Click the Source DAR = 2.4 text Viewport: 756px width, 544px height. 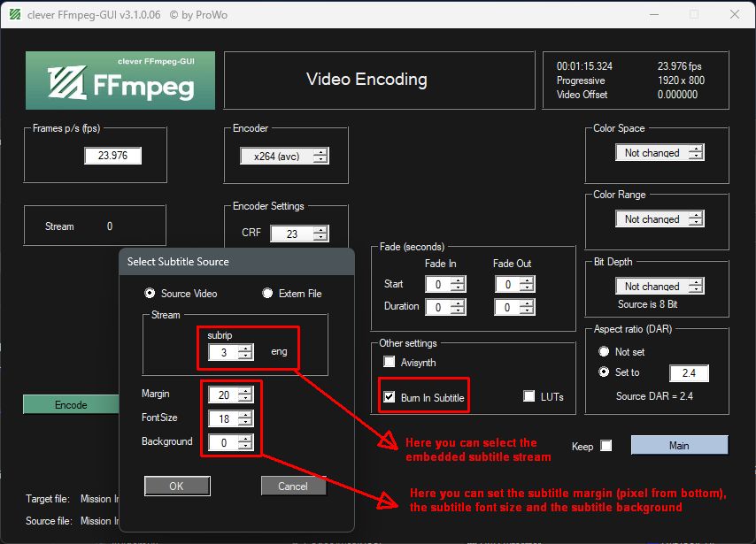coord(654,396)
